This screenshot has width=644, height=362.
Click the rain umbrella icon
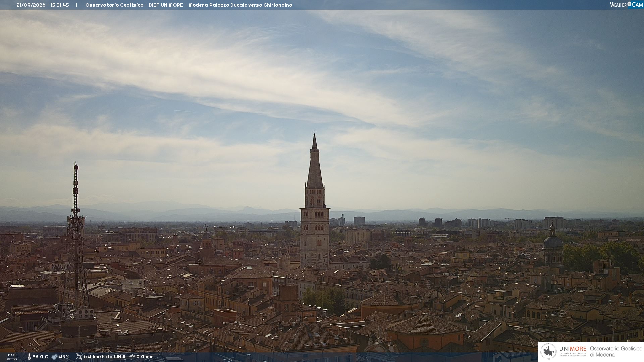tap(132, 357)
